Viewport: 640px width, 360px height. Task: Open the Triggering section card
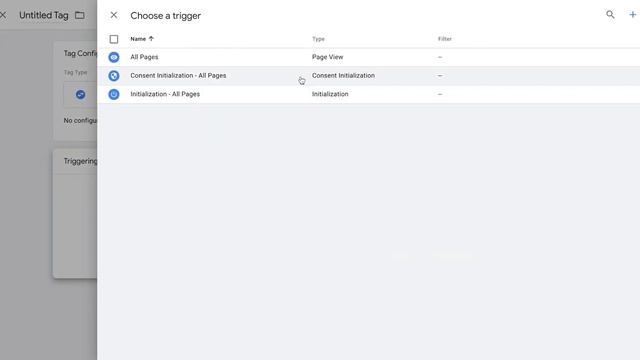point(75,214)
